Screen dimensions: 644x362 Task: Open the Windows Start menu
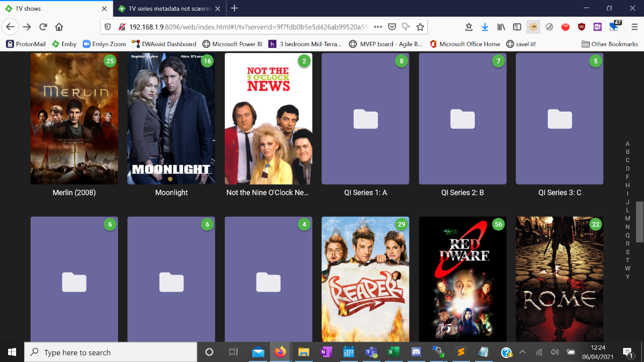(12, 352)
